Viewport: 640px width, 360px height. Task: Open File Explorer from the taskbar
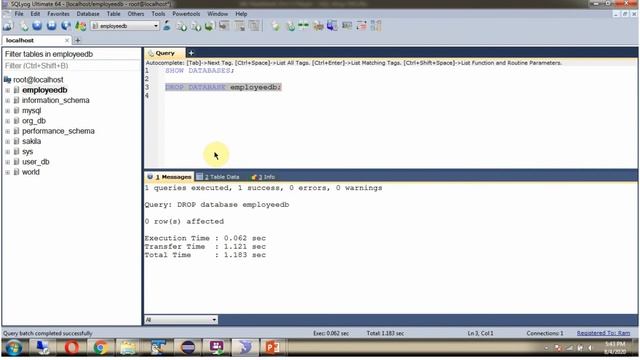click(x=128, y=348)
